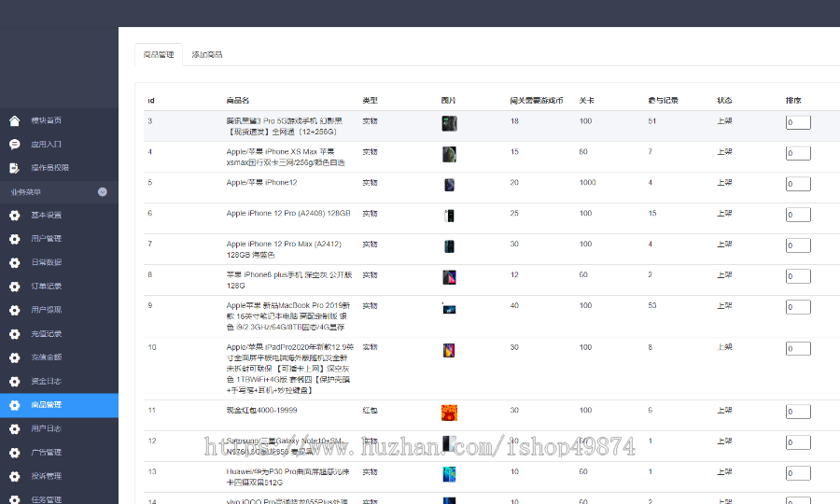This screenshot has height=504, width=840.
Task: Open thumbnail of Huawei P30 Pro row
Action: 449,474
